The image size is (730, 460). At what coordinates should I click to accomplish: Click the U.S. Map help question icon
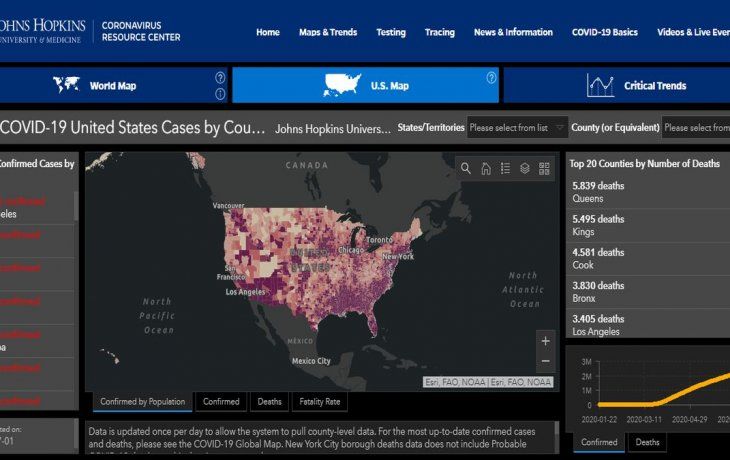pyautogui.click(x=491, y=78)
